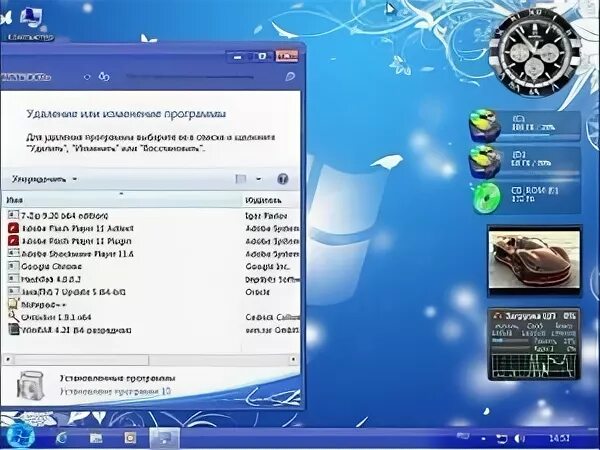Screen dimensions: 600x450
Task: Click the car picture in slideshow gadget
Action: pos(534,259)
